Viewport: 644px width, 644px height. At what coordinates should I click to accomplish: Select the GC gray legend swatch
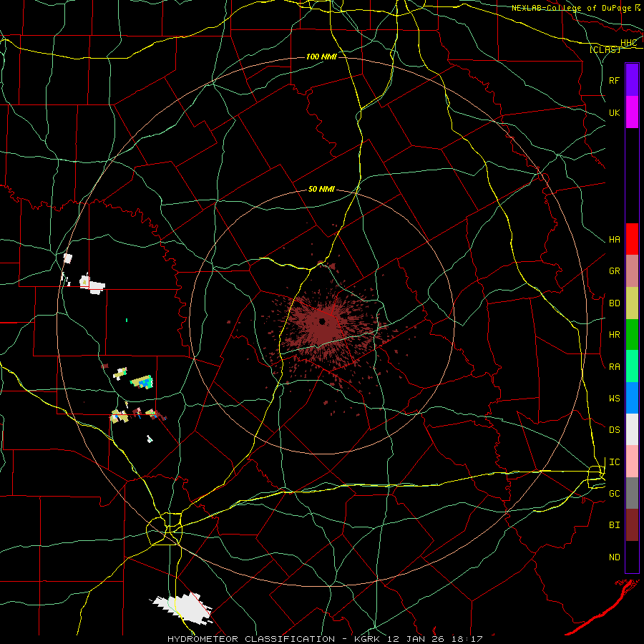(x=632, y=493)
